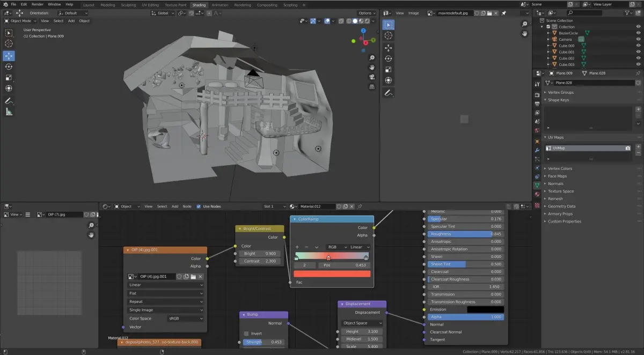Image resolution: width=644 pixels, height=355 pixels.
Task: Toggle visibility of Cube.001 in outliner
Action: [x=638, y=52]
